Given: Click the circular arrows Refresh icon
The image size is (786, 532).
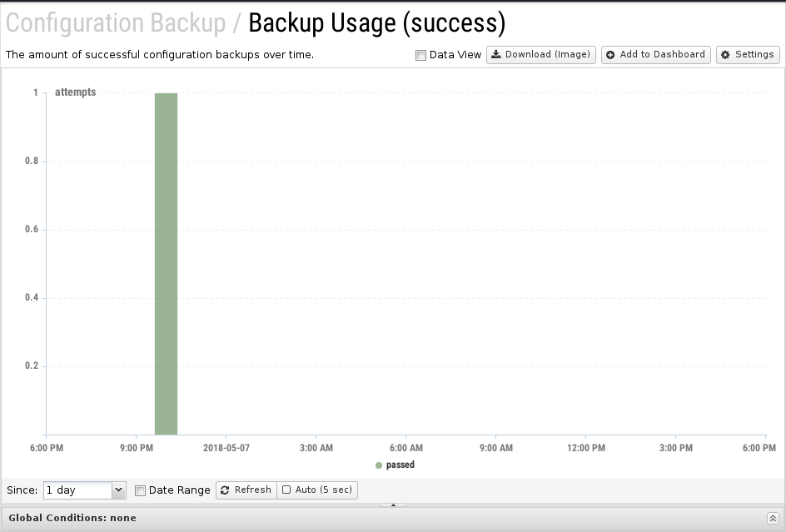Looking at the screenshot, I should coord(225,490).
